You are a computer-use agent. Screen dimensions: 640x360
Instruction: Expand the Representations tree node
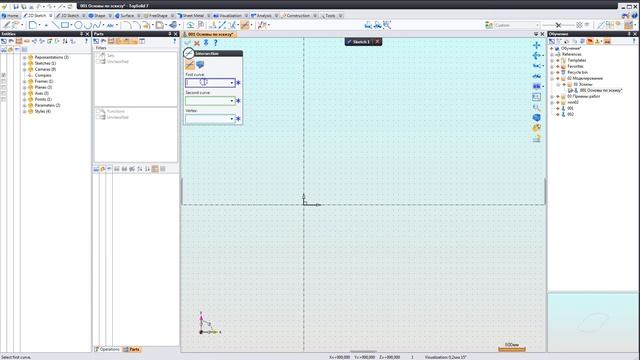click(x=24, y=58)
